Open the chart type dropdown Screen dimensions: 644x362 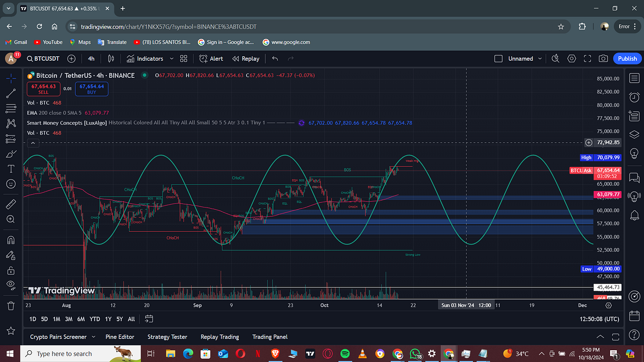click(111, 58)
